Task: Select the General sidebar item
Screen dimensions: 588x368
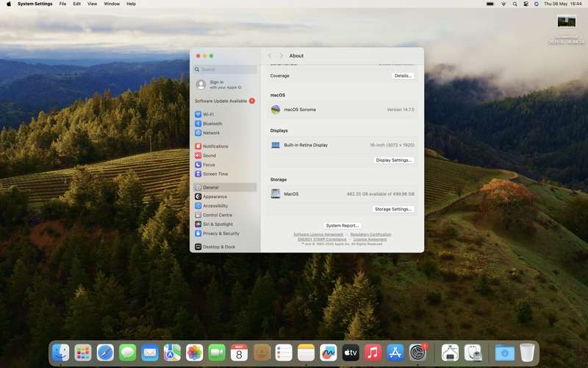Action: coord(225,187)
